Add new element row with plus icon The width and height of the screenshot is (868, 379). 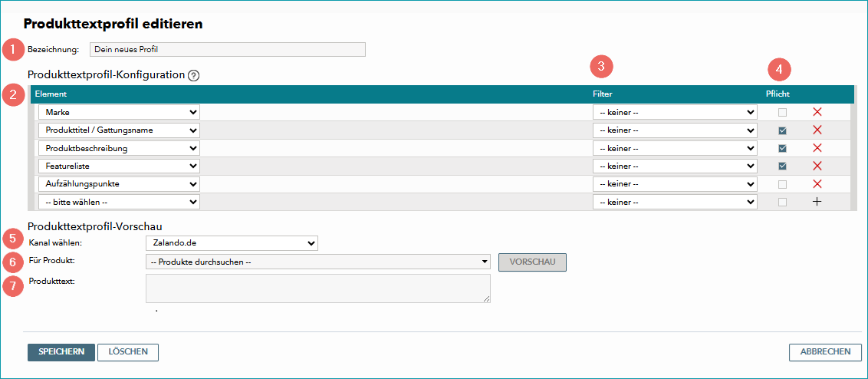(x=817, y=202)
